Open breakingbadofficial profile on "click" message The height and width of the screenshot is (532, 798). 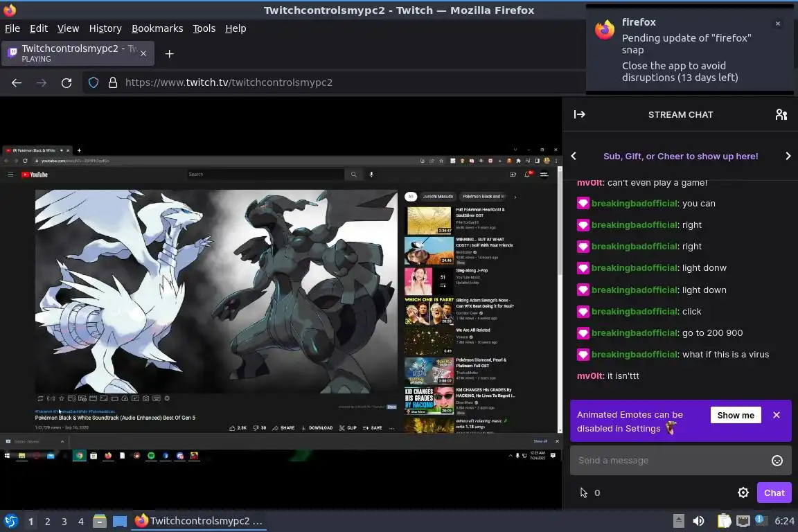click(x=635, y=311)
